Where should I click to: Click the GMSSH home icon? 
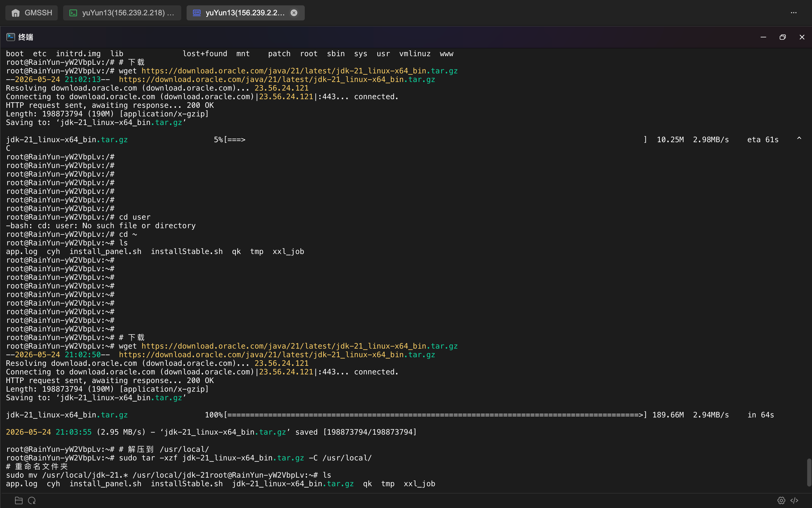point(15,13)
